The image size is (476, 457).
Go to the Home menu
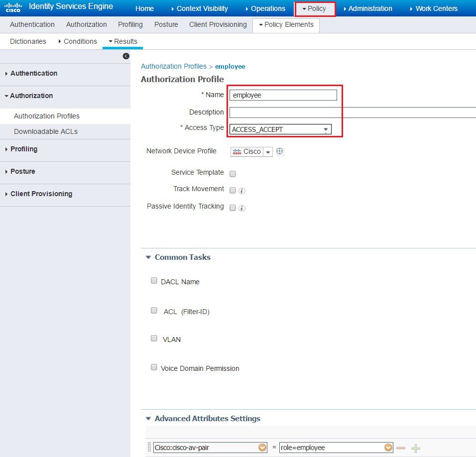(x=144, y=8)
